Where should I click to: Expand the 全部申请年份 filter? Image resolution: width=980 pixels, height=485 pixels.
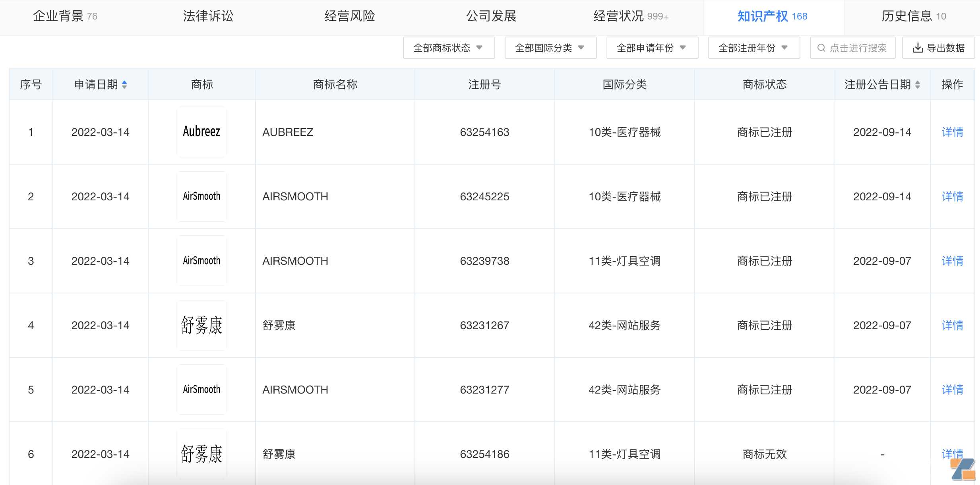(x=651, y=47)
